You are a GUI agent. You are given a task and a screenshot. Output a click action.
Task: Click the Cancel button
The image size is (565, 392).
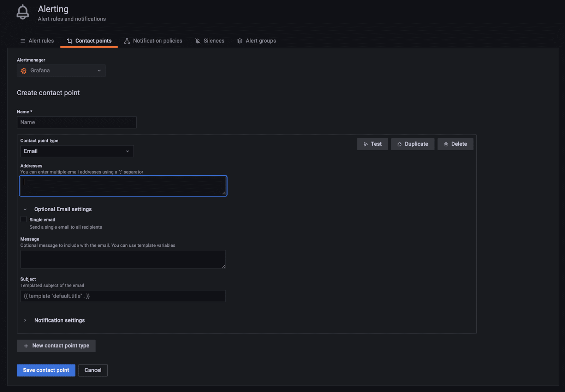(x=93, y=370)
